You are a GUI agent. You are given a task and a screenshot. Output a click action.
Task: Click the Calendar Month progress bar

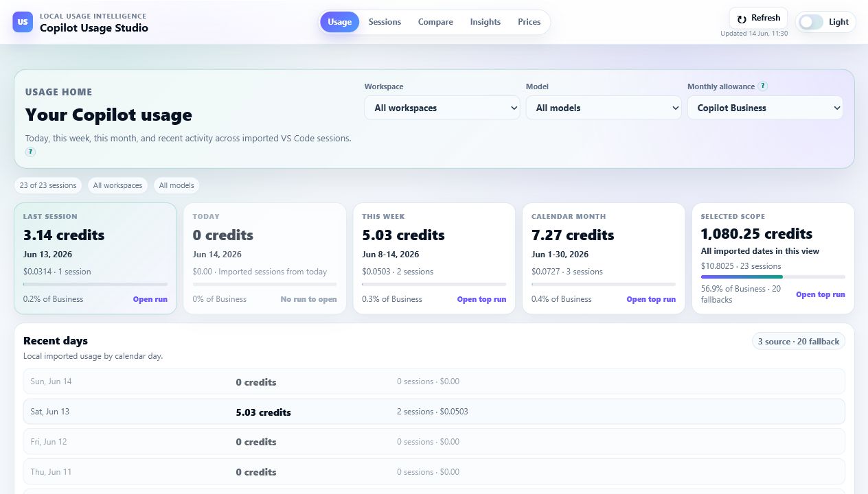tap(604, 284)
